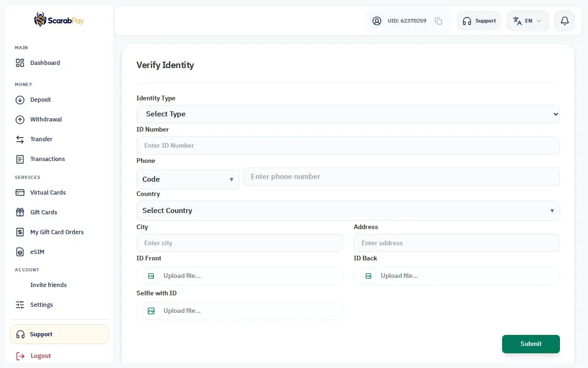Click the UID: 62370259 text
The width and height of the screenshot is (588, 368).
tap(407, 21)
